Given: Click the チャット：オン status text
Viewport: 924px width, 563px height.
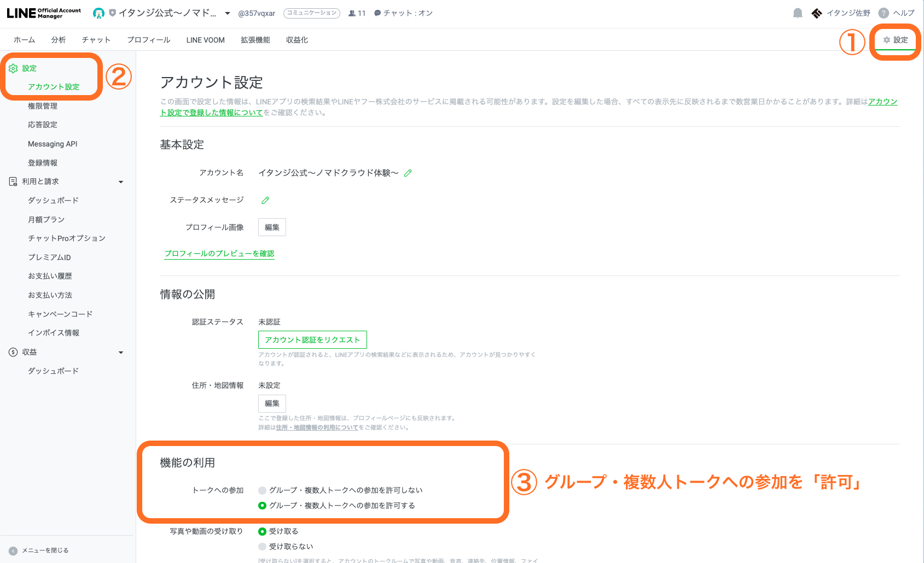Looking at the screenshot, I should 408,13.
